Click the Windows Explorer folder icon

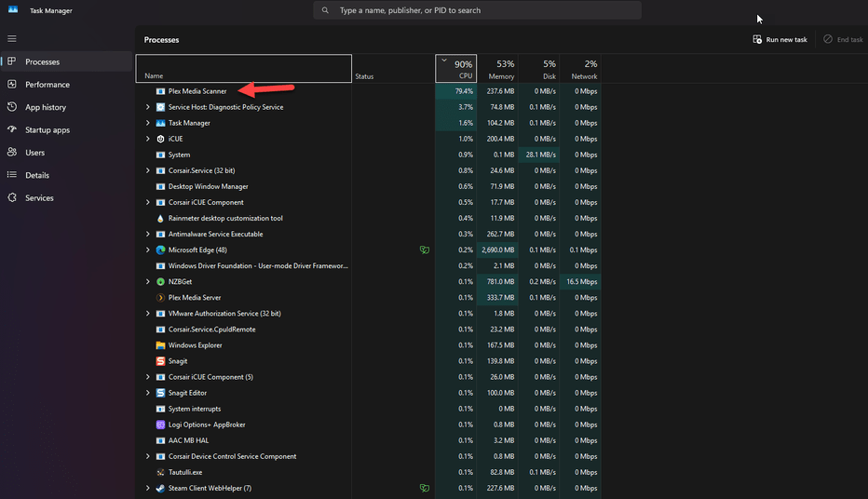click(160, 345)
